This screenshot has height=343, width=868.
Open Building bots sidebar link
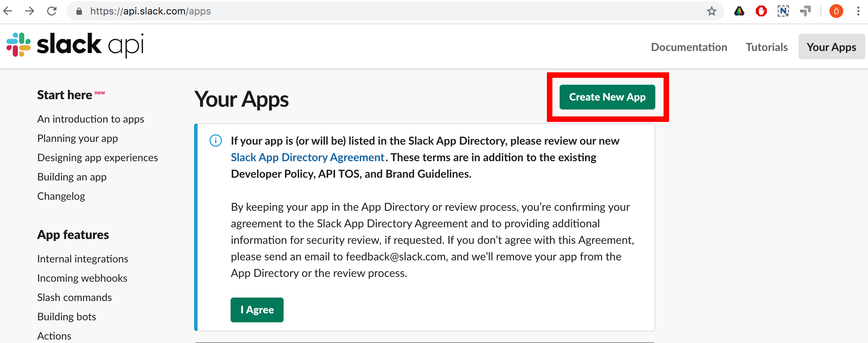point(67,317)
